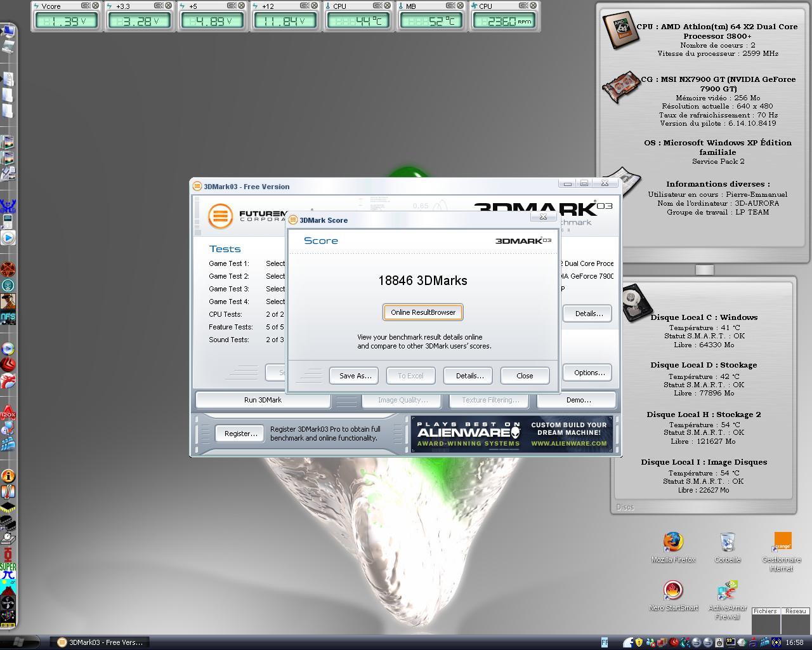The width and height of the screenshot is (812, 650).
Task: Close the Vcore voltage gadget
Action: (x=95, y=6)
